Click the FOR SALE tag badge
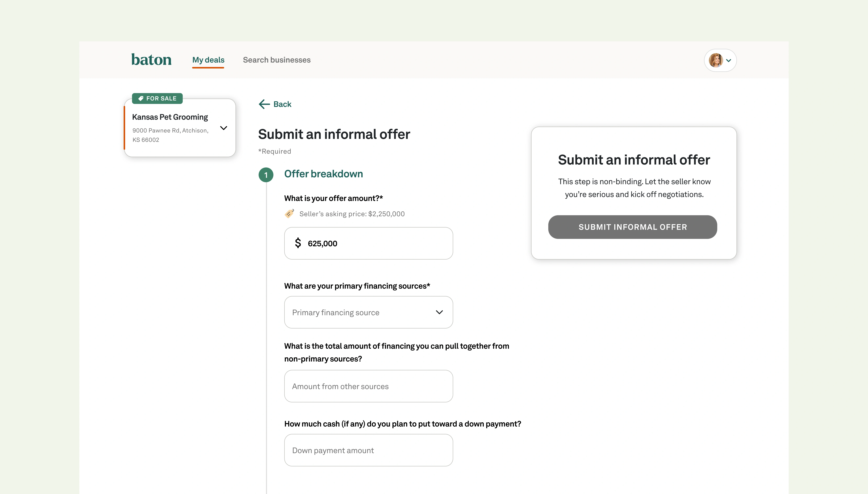This screenshot has width=868, height=494. point(157,98)
